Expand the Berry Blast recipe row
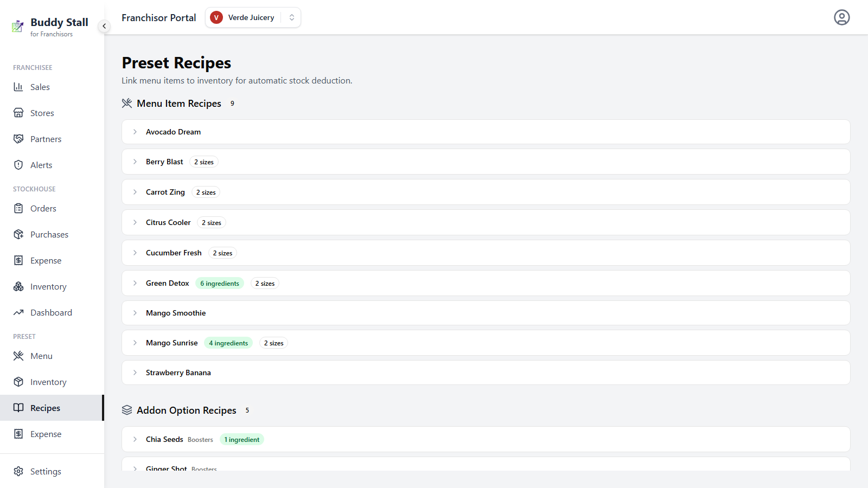 click(486, 162)
